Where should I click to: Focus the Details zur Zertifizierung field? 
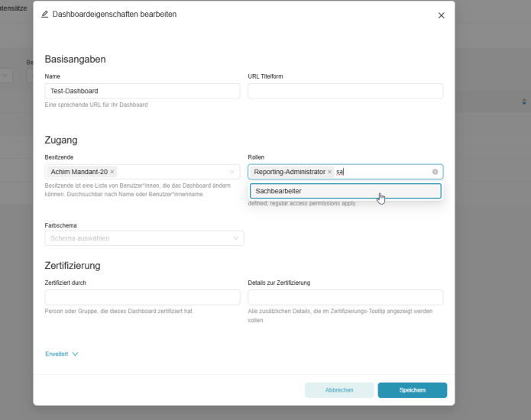[x=345, y=297]
